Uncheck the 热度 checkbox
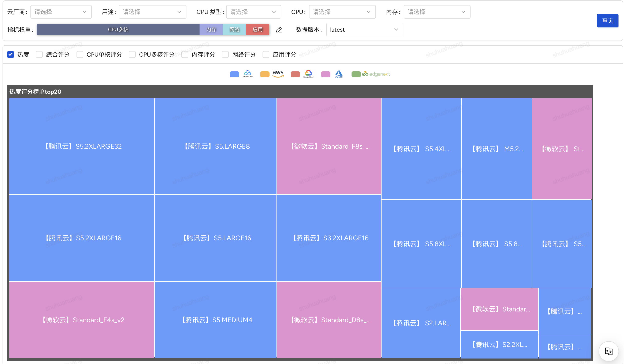The image size is (624, 364). [x=11, y=54]
